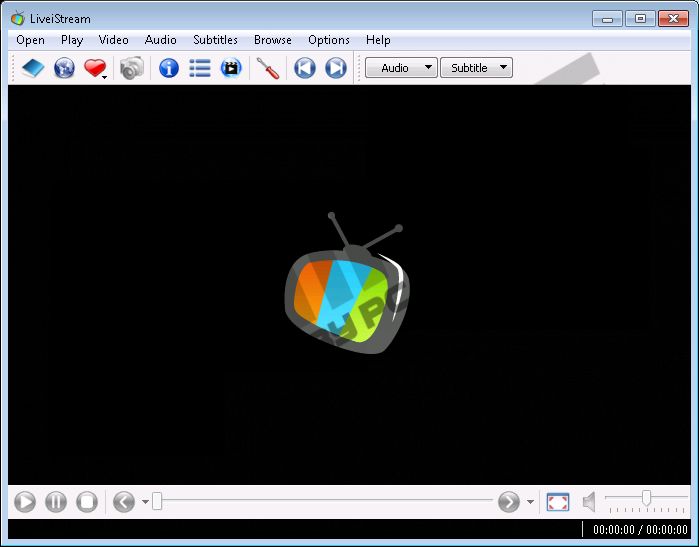Open the Options menu
This screenshot has height=547, width=699.
click(x=329, y=40)
